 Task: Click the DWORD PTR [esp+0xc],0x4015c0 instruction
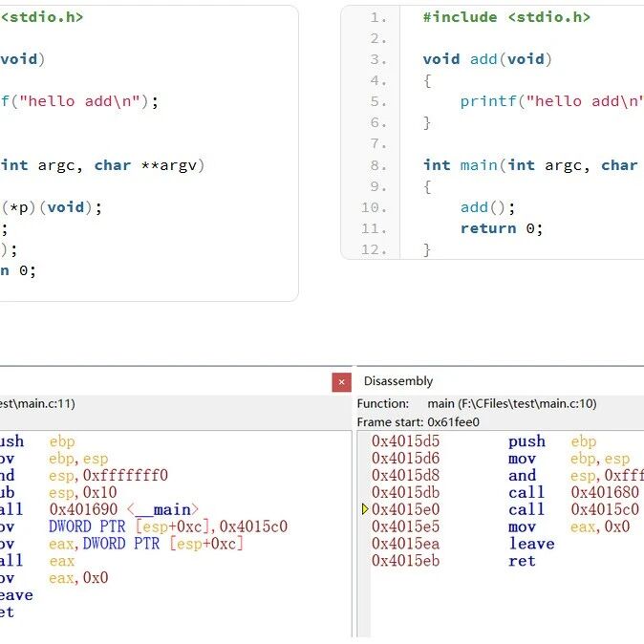pos(167,527)
